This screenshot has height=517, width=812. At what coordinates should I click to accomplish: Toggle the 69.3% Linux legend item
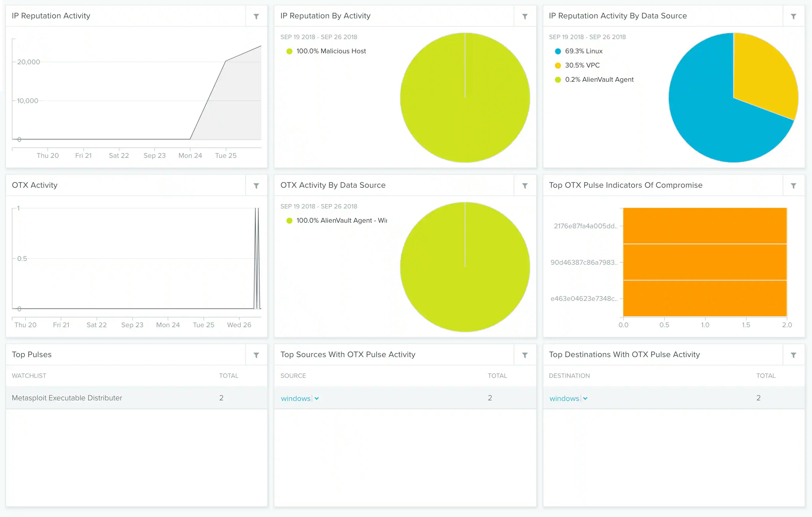(583, 51)
